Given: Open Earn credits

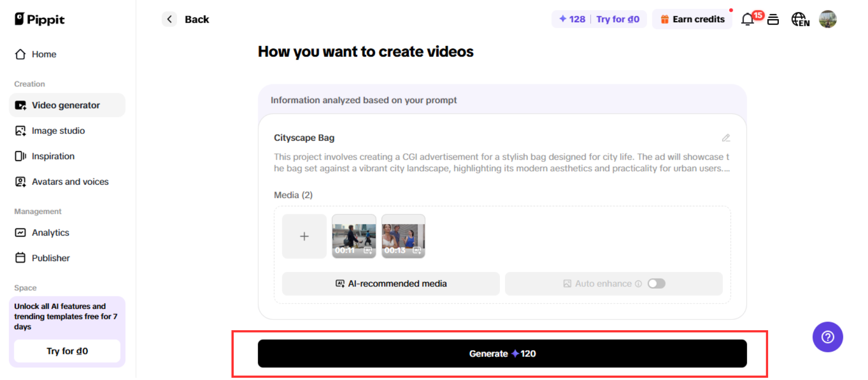Looking at the screenshot, I should tap(692, 19).
